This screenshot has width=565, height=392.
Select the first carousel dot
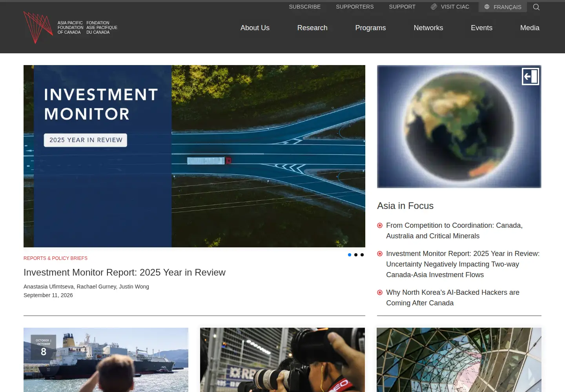(350, 255)
